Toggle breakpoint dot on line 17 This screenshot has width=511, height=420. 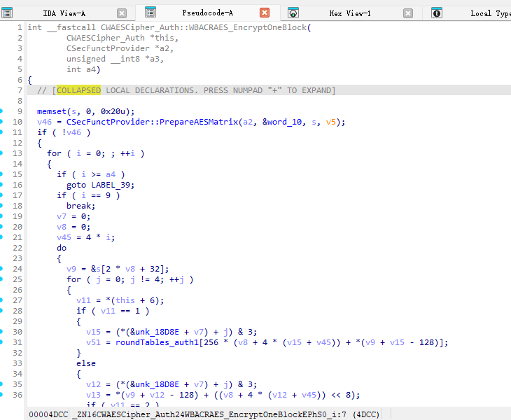pyautogui.click(x=1, y=195)
